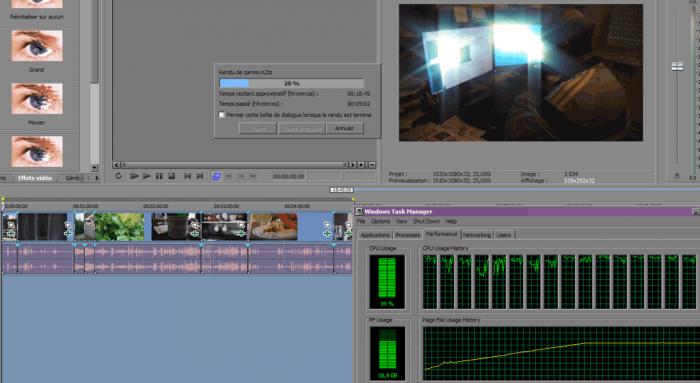Select the 'Grand' eye effect preset thumbnail
This screenshot has height=383, width=700.
coord(37,46)
